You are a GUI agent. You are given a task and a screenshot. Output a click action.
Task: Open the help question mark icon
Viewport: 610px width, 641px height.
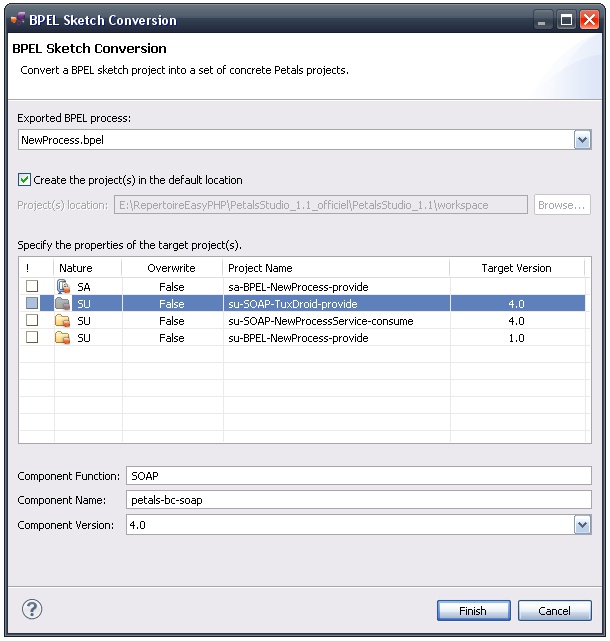(x=32, y=610)
